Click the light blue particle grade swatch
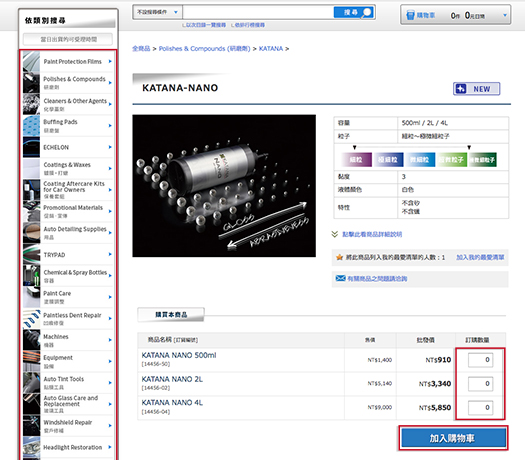The height and width of the screenshot is (460, 525). (420, 160)
